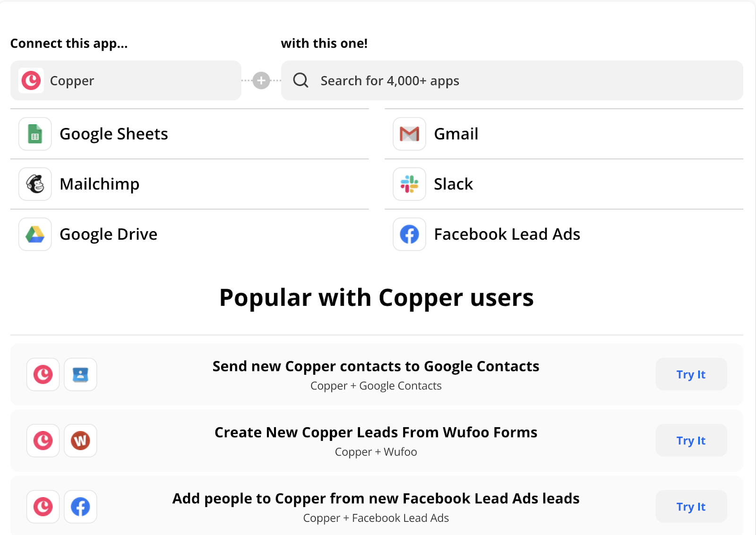
Task: Choose Facebook Lead Ads from the app list
Action: point(564,234)
